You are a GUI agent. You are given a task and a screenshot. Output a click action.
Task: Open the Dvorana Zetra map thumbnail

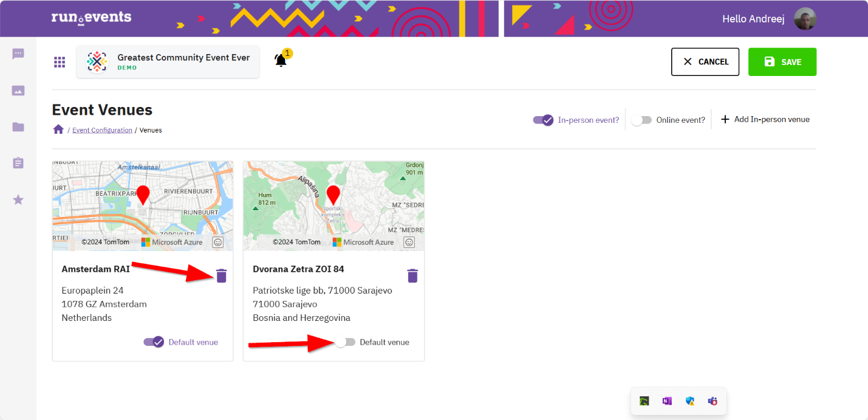pos(333,206)
